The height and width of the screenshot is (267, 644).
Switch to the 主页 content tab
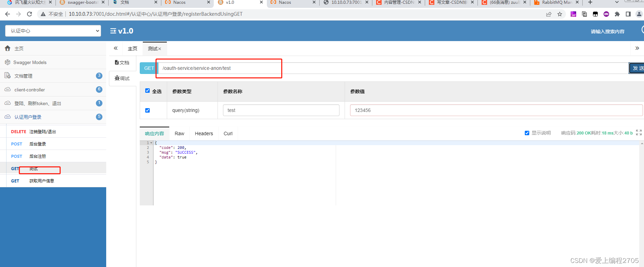point(133,49)
